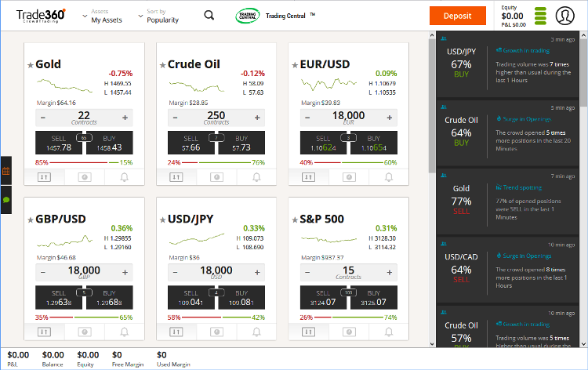Screen dimensions: 588x370
Task: Expand the Sort by Popularity dropdown
Action: (158, 16)
